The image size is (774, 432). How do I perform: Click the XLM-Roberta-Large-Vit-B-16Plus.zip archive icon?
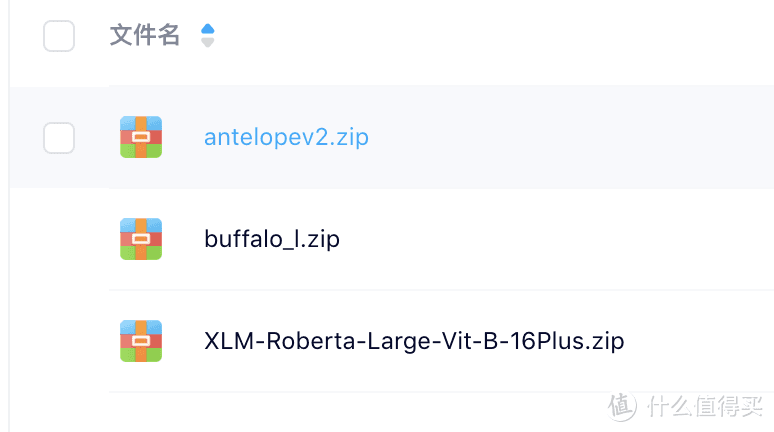pos(141,341)
